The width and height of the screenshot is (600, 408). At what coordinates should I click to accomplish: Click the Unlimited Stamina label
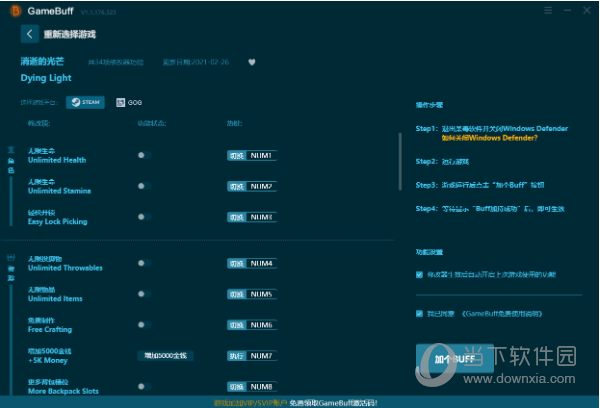click(x=59, y=191)
